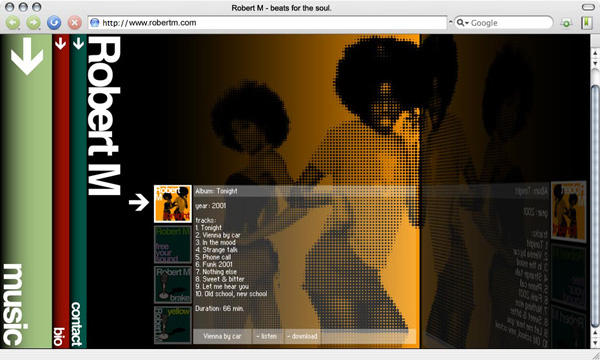
Task: Select the free your sound album thumbnail
Action: [x=173, y=245]
